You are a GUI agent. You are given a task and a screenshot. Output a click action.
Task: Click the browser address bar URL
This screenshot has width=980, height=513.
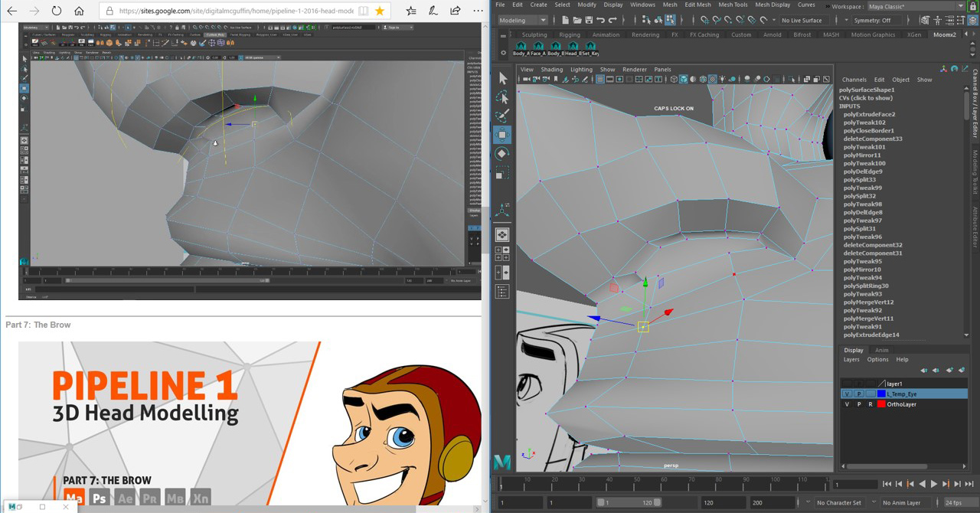click(237, 11)
